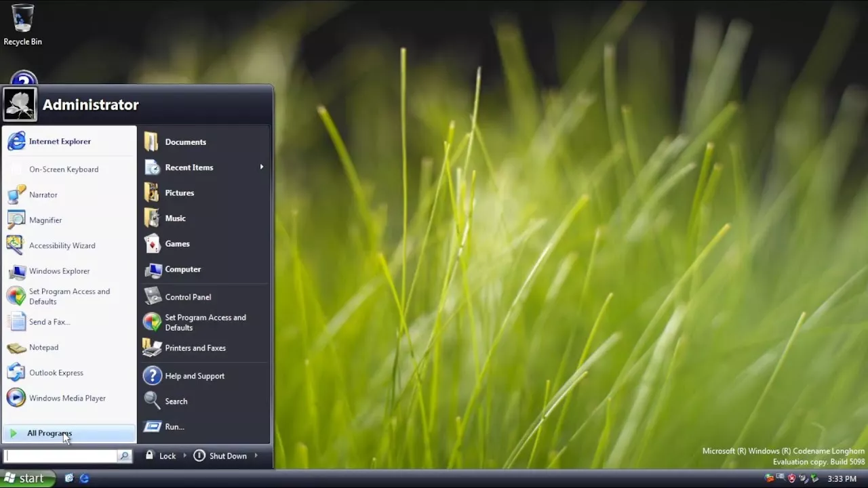Open Windows Media Player
Screen dimensions: 868x488
66,398
